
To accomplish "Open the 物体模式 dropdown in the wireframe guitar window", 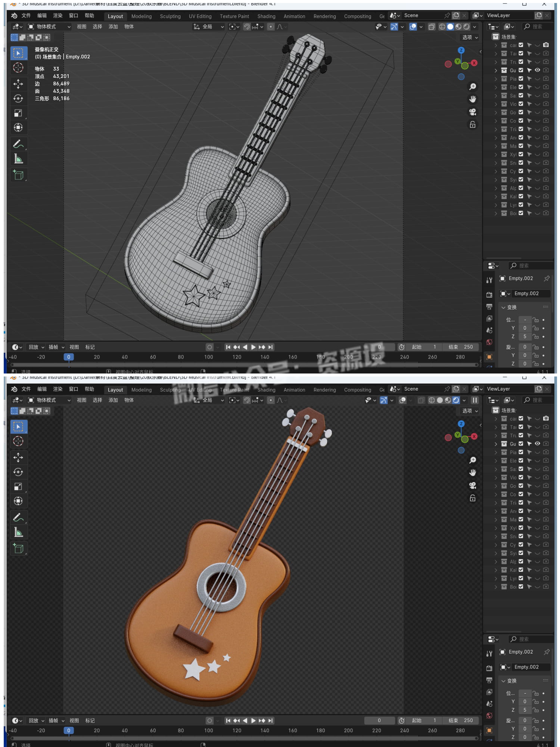I will click(49, 27).
